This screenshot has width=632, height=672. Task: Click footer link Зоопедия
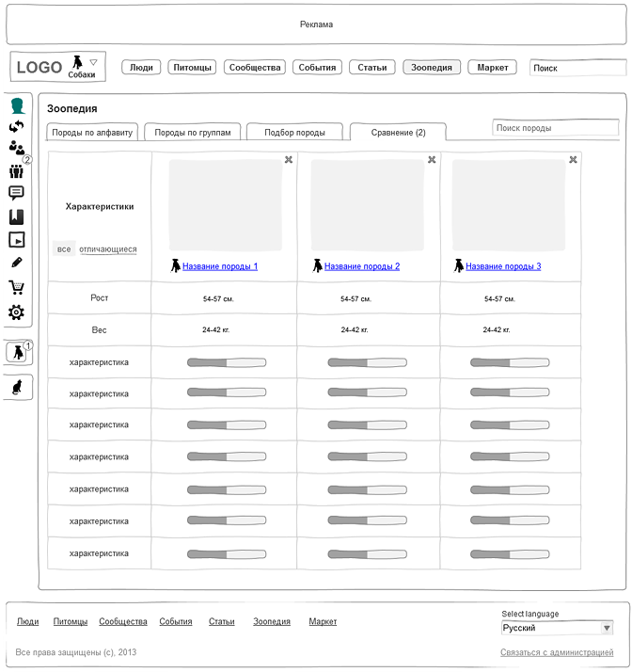pyautogui.click(x=272, y=621)
